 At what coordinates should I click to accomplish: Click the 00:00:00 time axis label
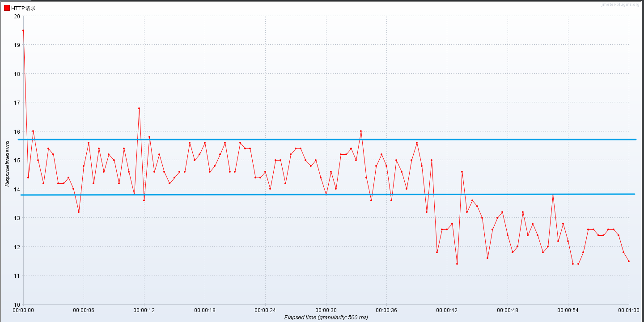pos(23,310)
